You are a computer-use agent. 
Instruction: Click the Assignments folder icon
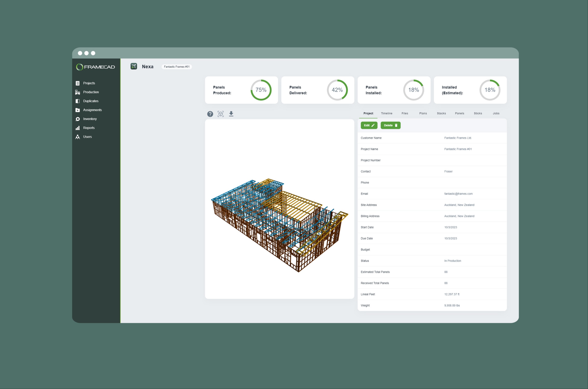coord(78,110)
